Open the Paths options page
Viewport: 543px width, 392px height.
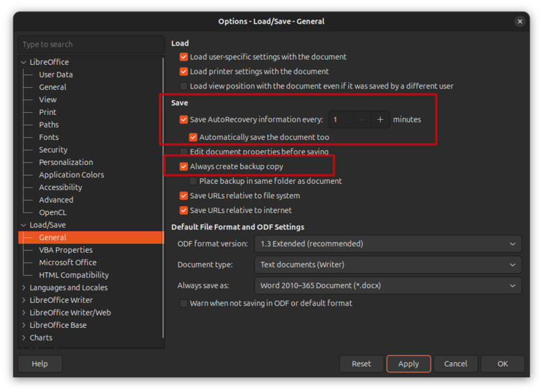coord(49,125)
